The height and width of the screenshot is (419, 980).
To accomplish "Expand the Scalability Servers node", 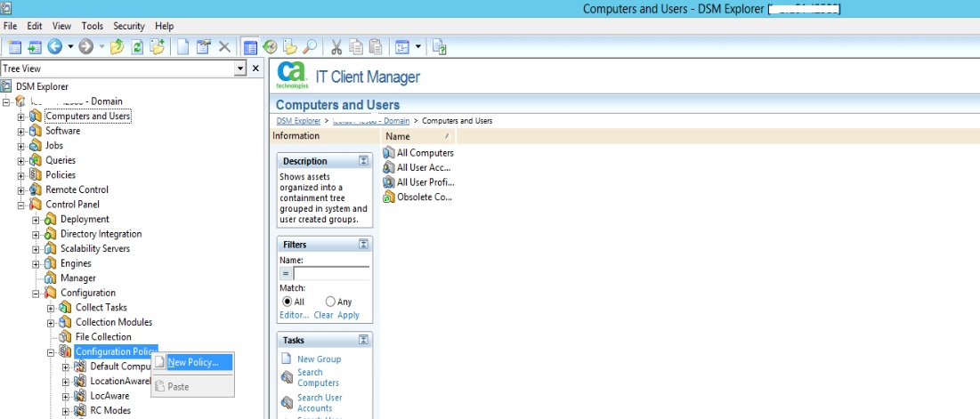I will tap(36, 248).
